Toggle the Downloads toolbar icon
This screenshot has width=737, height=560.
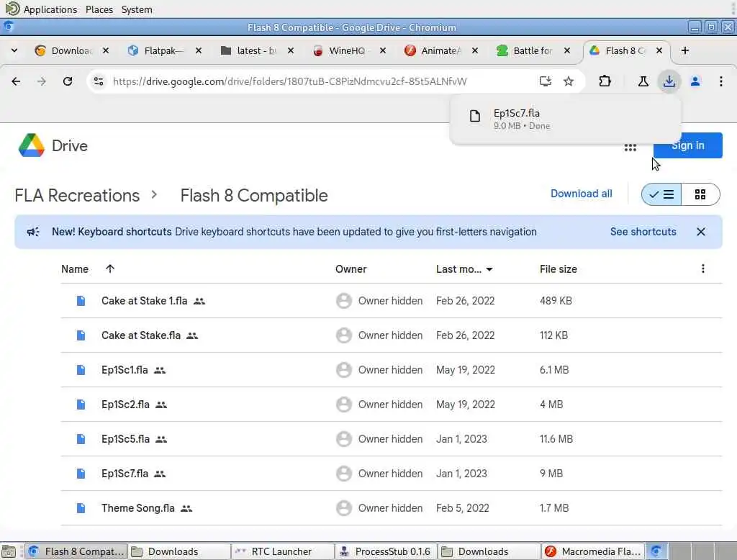(669, 81)
